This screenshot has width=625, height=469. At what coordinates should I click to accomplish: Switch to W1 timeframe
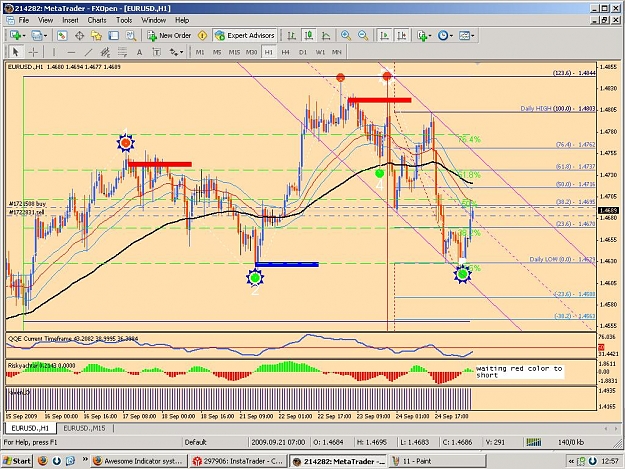tap(320, 52)
